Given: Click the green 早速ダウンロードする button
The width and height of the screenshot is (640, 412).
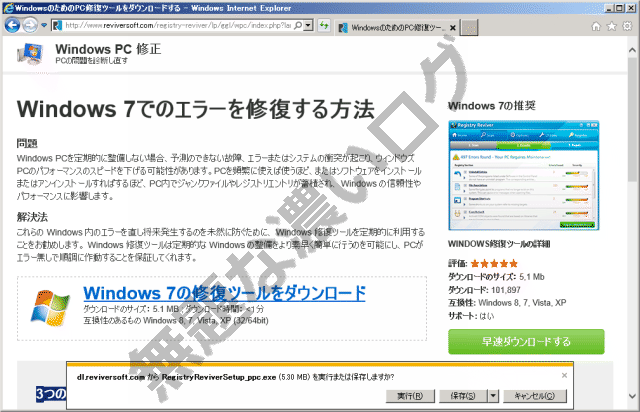Looking at the screenshot, I should click(x=526, y=342).
